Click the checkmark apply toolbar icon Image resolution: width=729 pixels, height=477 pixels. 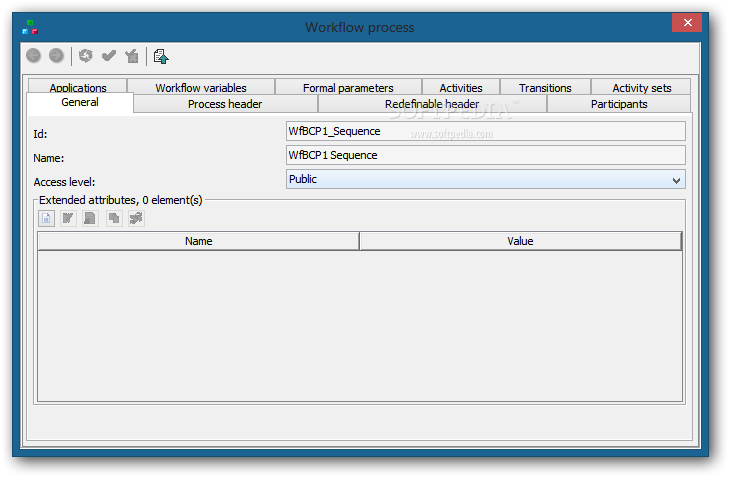[x=109, y=56]
